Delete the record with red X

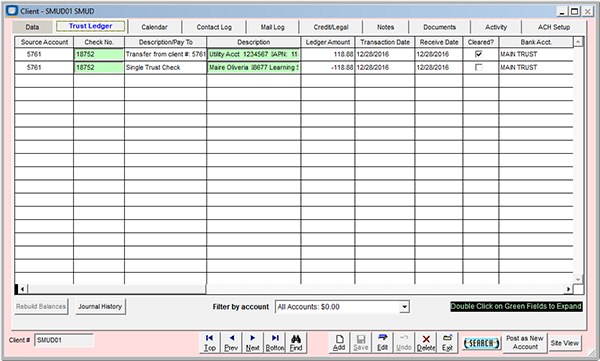[x=426, y=343]
